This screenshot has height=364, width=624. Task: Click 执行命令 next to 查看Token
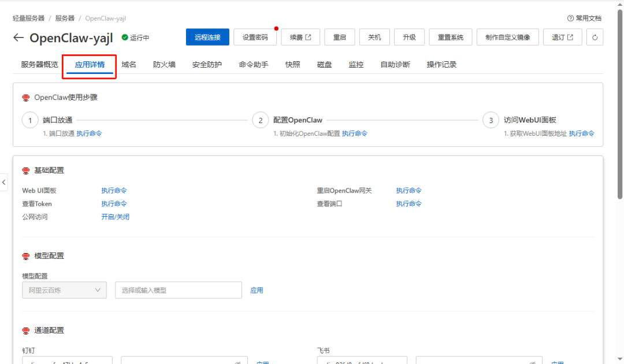point(114,204)
